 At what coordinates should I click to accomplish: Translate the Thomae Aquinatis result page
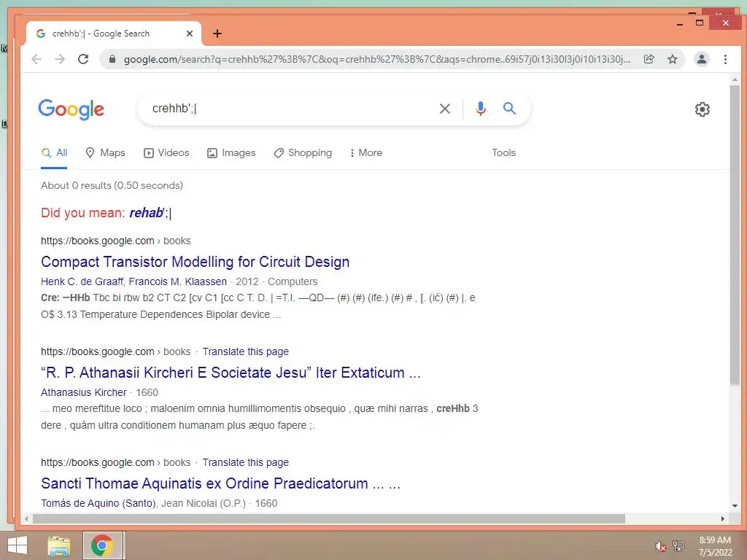click(245, 463)
